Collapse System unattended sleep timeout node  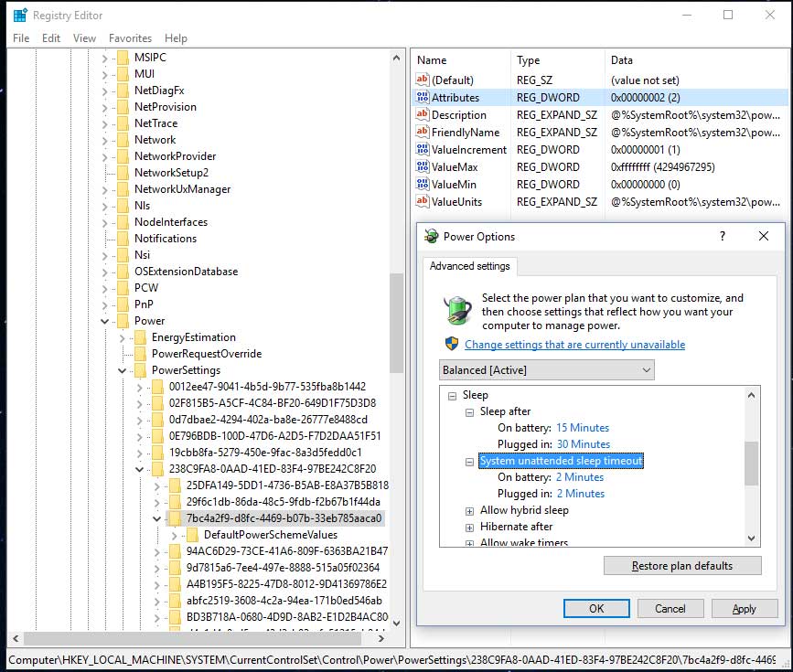coord(469,462)
